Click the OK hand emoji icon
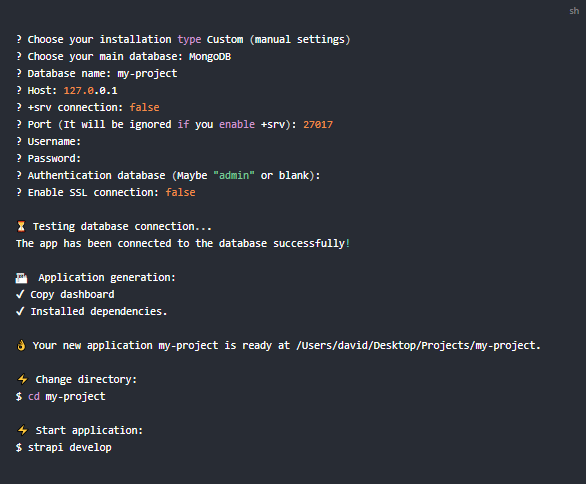Viewport: 586px width, 484px height. pos(21,345)
